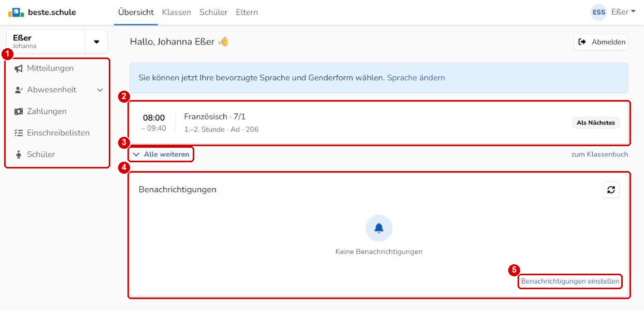Switch to the Klassen tab
Screen dimensions: 644x311
pyautogui.click(x=177, y=12)
